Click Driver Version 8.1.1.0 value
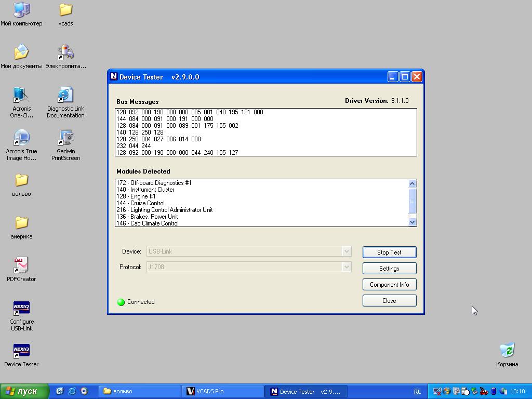Image resolution: width=532 pixels, height=399 pixels. coord(400,101)
